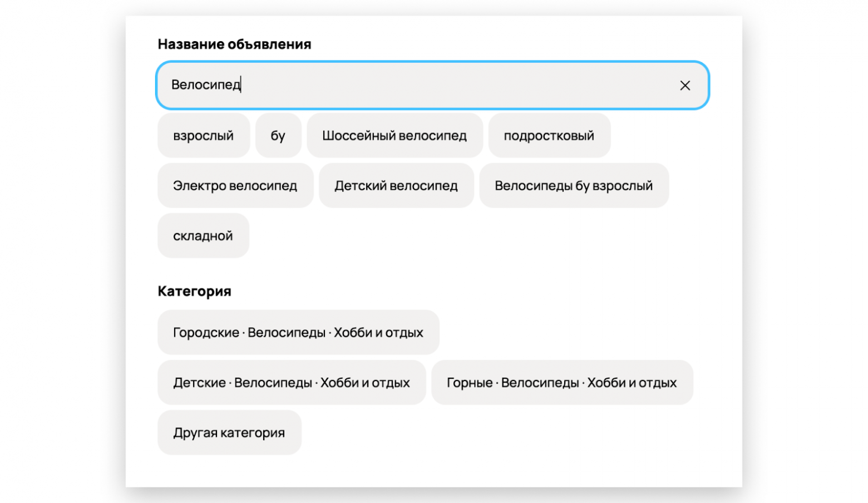The image size is (868, 503).
Task: Click the 'складной' keyword suggestion
Action: pos(203,235)
